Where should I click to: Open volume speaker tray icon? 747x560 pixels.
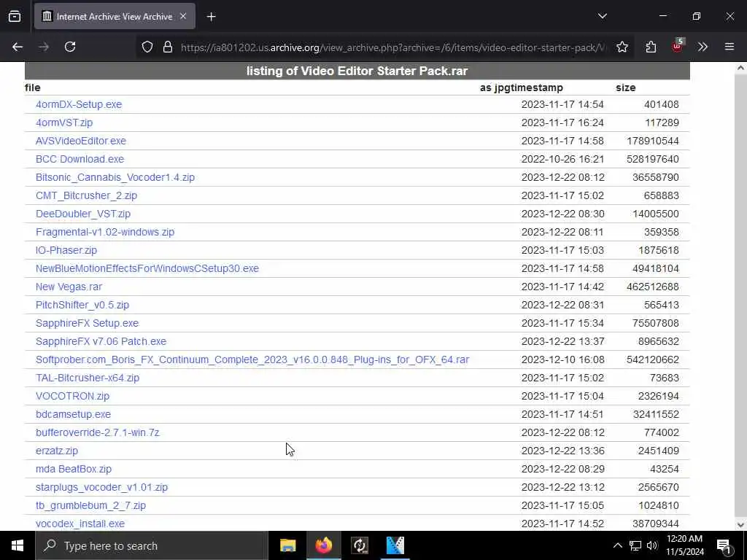pyautogui.click(x=652, y=545)
